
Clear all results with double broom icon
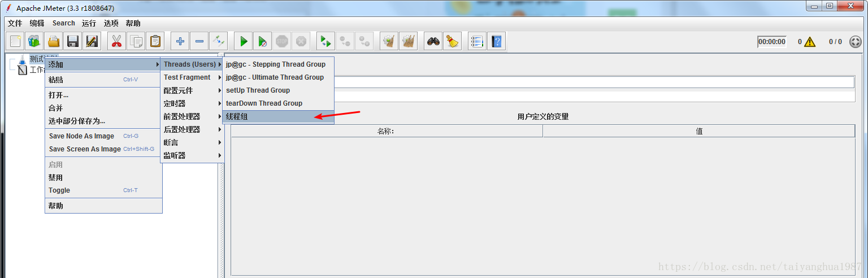[x=408, y=41]
